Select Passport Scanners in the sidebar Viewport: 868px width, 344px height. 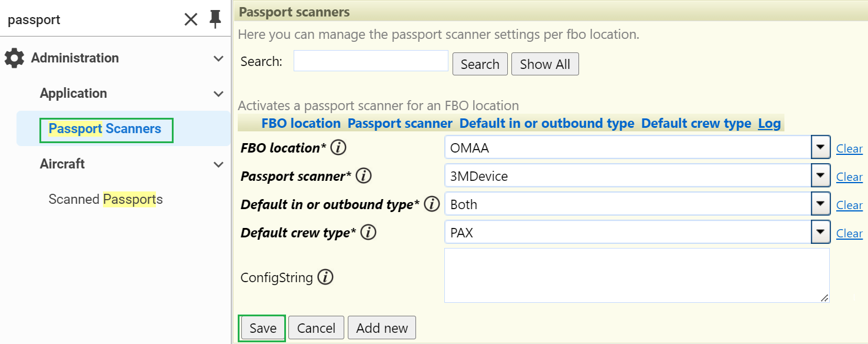click(105, 129)
